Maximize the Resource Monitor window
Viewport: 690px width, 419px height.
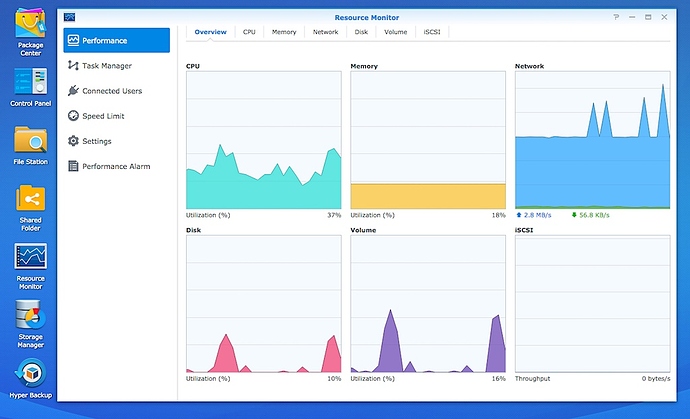[x=648, y=17]
